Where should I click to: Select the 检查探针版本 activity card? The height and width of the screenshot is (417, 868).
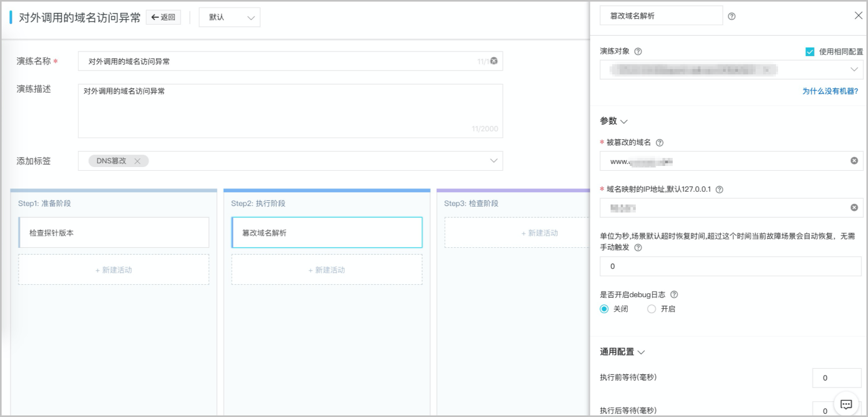tap(113, 232)
